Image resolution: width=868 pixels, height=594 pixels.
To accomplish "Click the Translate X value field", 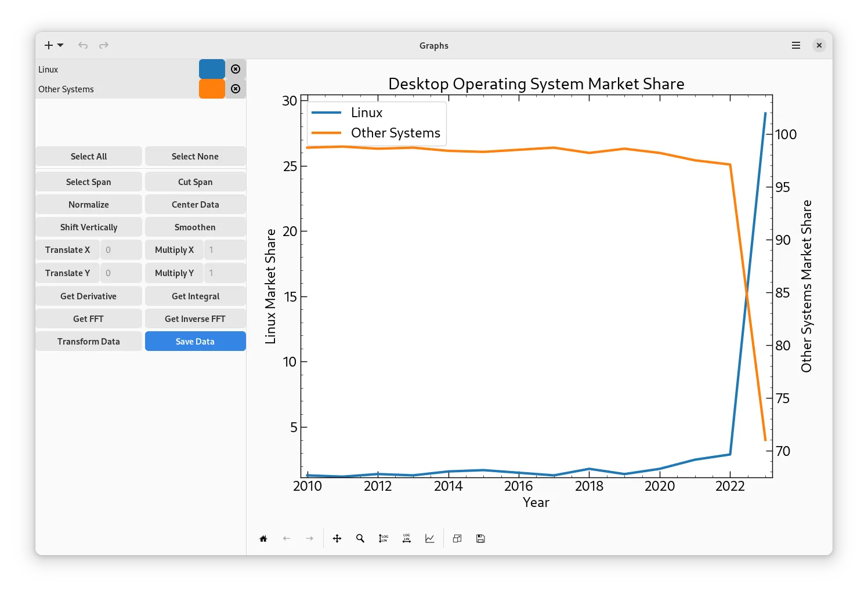I will coord(121,250).
